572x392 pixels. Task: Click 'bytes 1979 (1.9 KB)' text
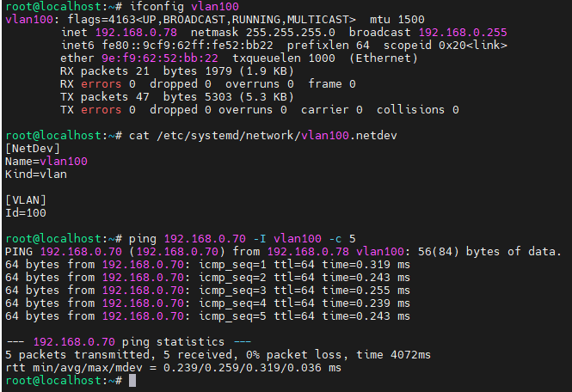point(228,71)
